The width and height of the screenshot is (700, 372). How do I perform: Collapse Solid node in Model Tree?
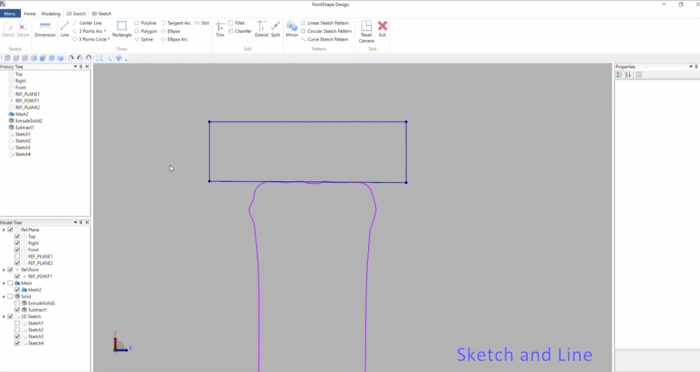point(4,297)
